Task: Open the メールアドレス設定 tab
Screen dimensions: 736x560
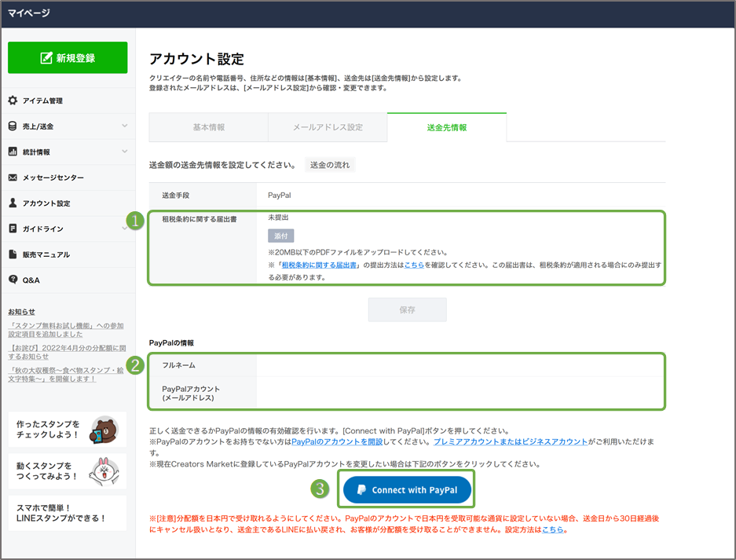Action: (x=327, y=126)
